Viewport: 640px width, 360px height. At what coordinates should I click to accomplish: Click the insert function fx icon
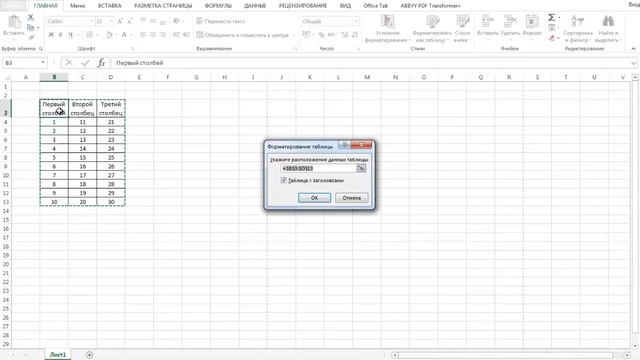click(101, 63)
